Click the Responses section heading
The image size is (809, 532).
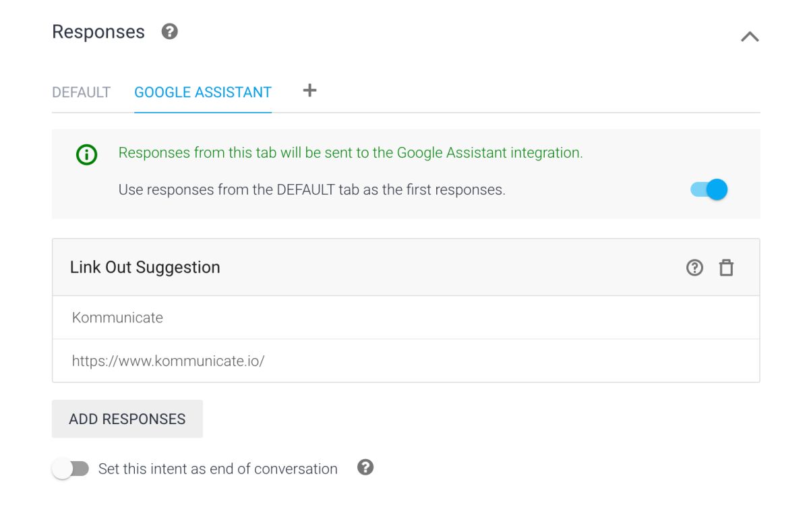[x=98, y=32]
